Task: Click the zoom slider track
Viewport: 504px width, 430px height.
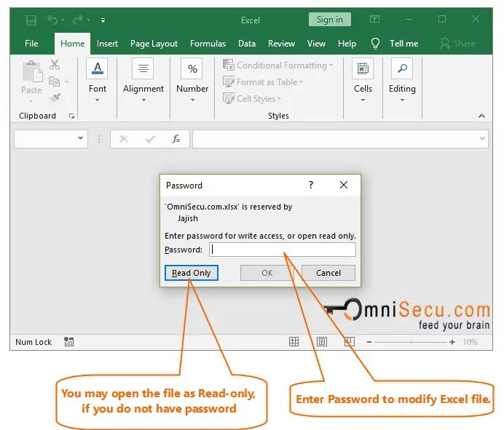Action: [411, 343]
